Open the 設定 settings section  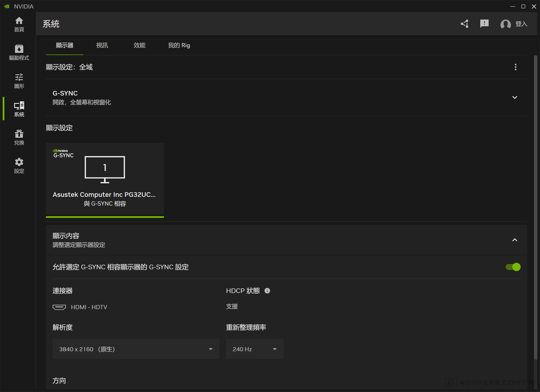tap(19, 166)
